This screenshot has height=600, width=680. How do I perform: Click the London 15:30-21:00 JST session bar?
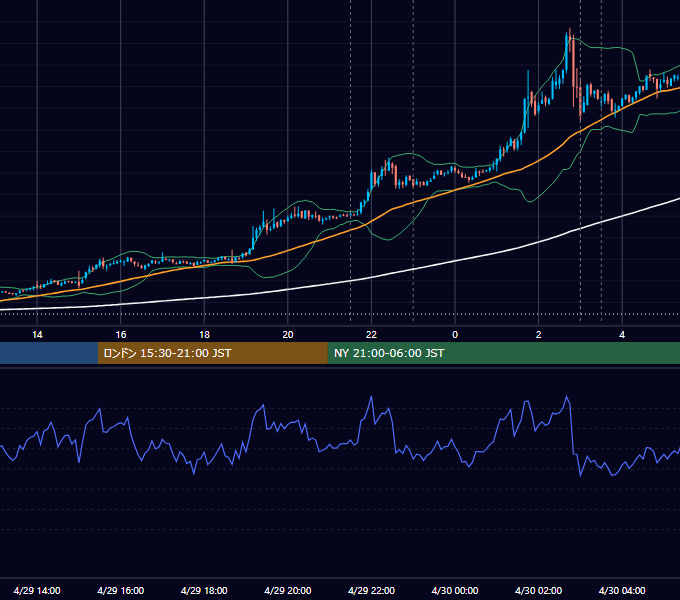point(212,353)
